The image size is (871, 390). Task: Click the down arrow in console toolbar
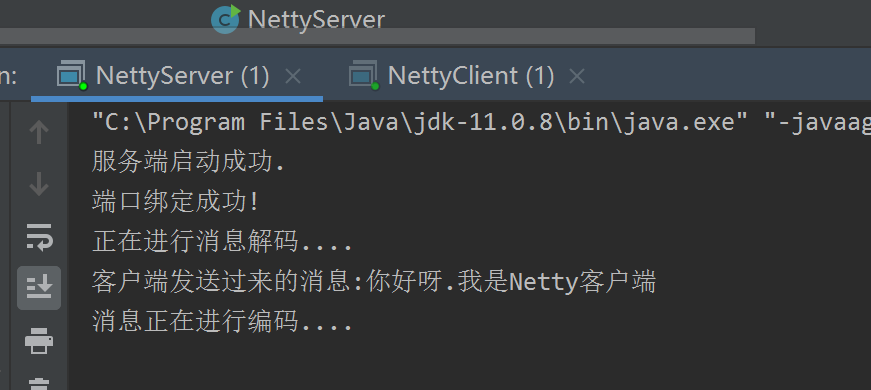coord(39,184)
